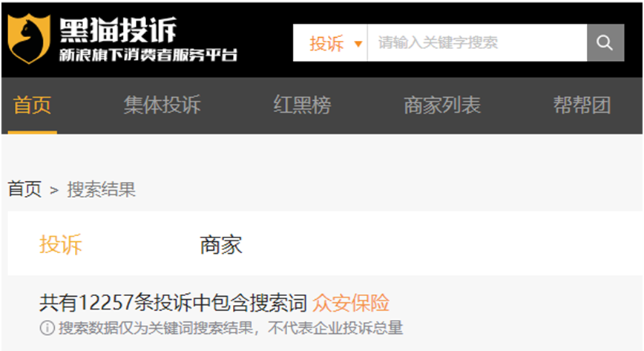
Task: Go to the 红黑榜 page
Action: click(302, 105)
